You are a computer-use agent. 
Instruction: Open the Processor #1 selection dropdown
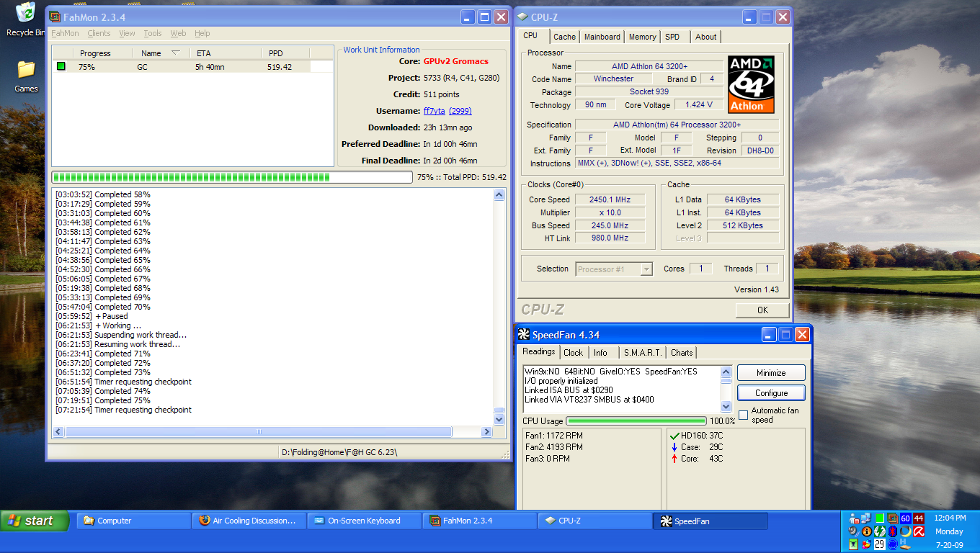click(x=614, y=269)
